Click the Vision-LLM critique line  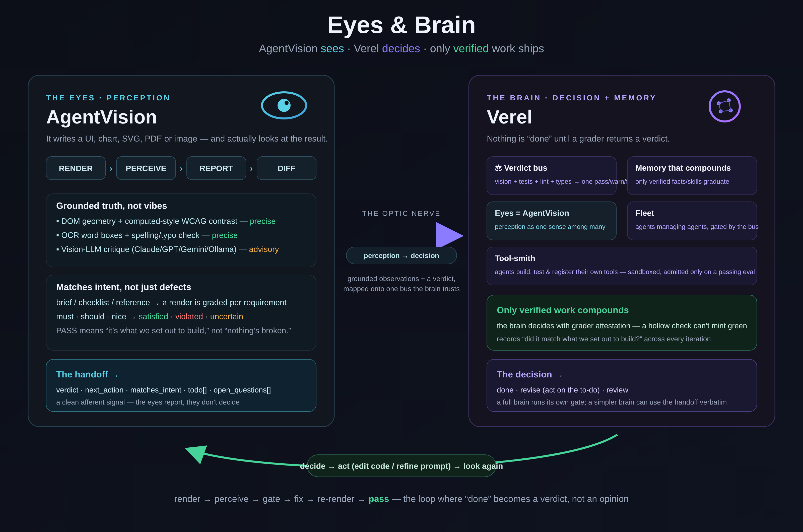[x=168, y=249]
